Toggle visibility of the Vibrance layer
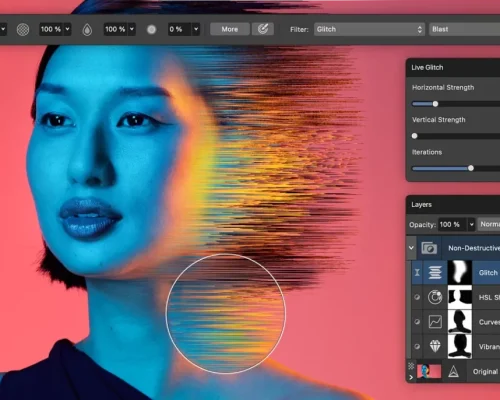The image size is (500, 400). click(417, 346)
